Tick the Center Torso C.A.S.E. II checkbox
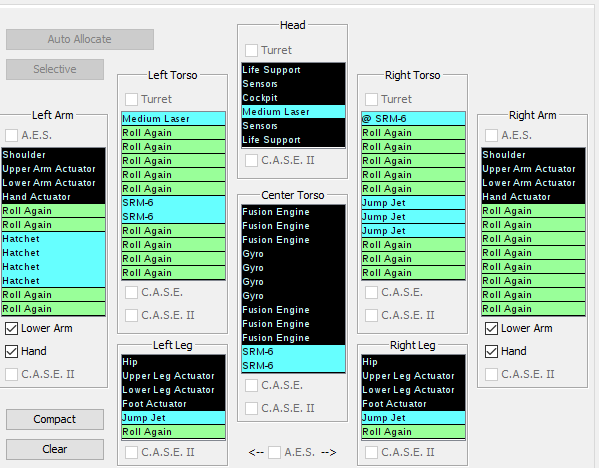 [x=251, y=408]
